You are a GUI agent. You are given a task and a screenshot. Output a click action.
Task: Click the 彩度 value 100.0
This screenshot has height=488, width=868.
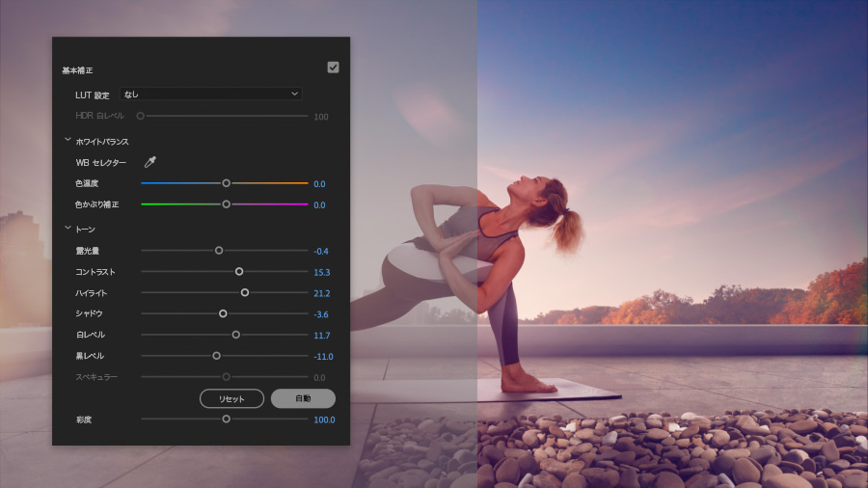(x=324, y=420)
